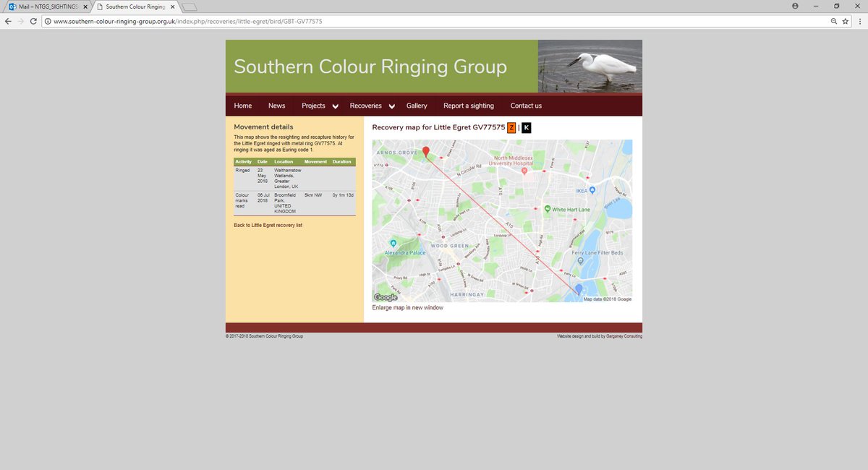Click the Date column header
The height and width of the screenshot is (470, 868).
pyautogui.click(x=263, y=162)
